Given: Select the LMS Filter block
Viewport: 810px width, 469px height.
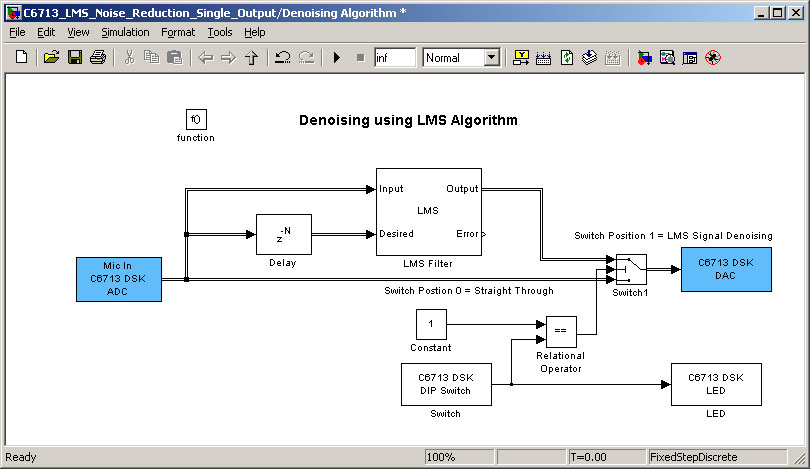Looking at the screenshot, I should (x=428, y=211).
